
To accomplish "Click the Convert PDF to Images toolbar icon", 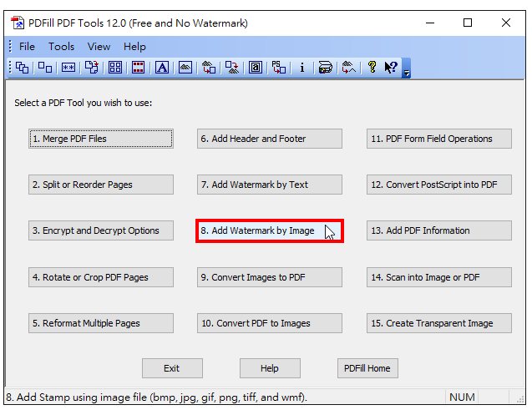I will coord(232,68).
